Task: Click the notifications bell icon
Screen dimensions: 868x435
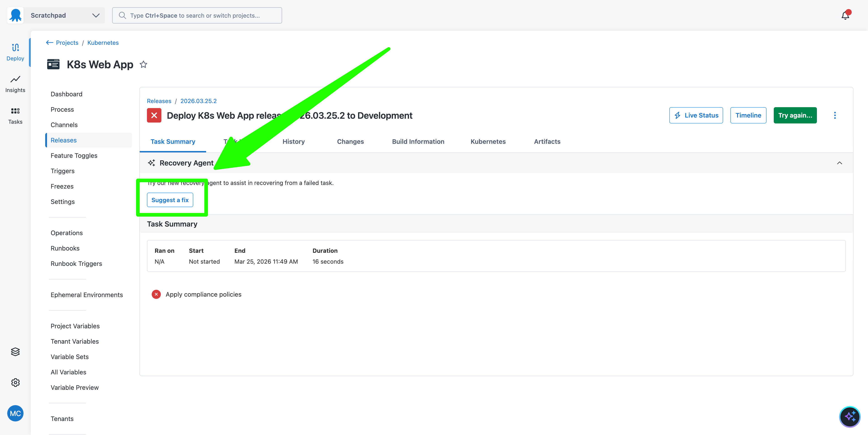Action: coord(845,16)
